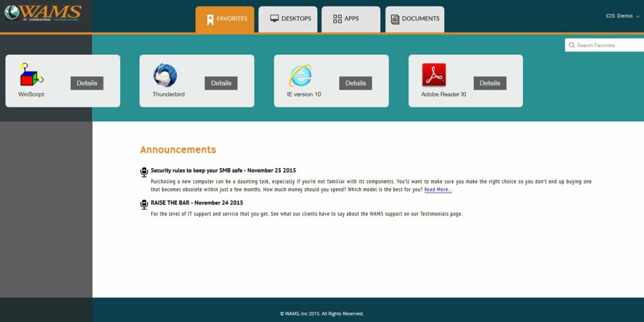644x322 pixels.
Task: Switch to the Documents tab
Action: tap(415, 19)
